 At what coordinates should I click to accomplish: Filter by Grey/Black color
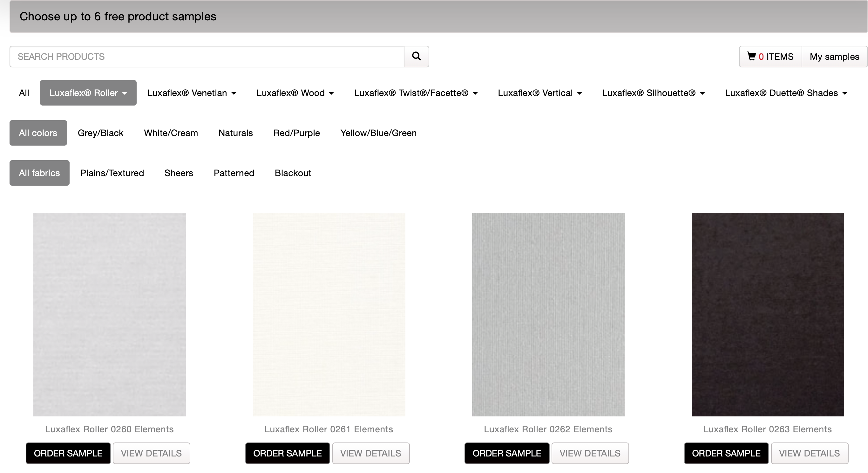click(100, 133)
